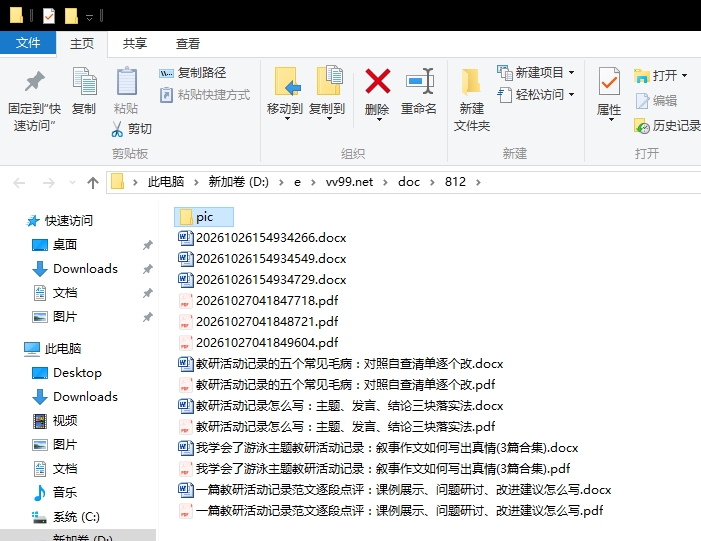Image resolution: width=701 pixels, height=541 pixels.
Task: Select Desktop (桌面) under Quick access
Action: point(55,245)
